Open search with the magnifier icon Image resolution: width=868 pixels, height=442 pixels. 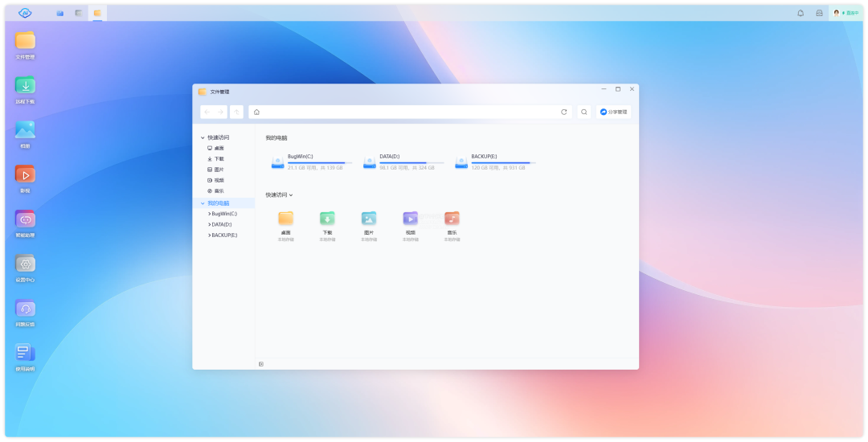pos(584,112)
